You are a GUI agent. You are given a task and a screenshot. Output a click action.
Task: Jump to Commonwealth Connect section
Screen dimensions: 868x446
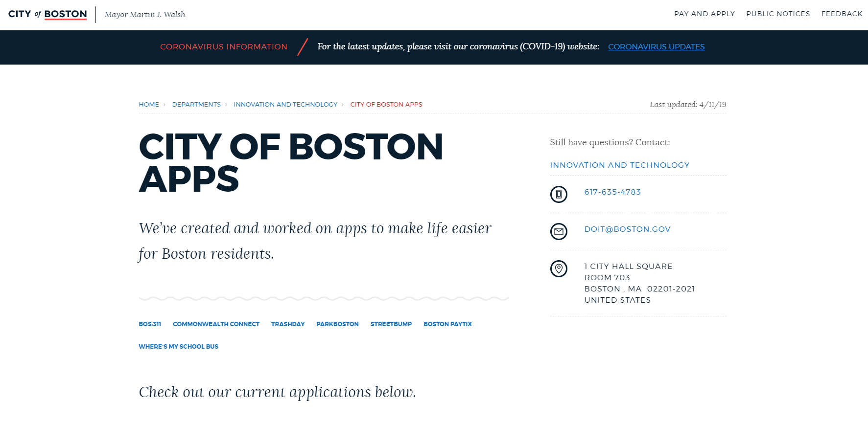pos(216,324)
